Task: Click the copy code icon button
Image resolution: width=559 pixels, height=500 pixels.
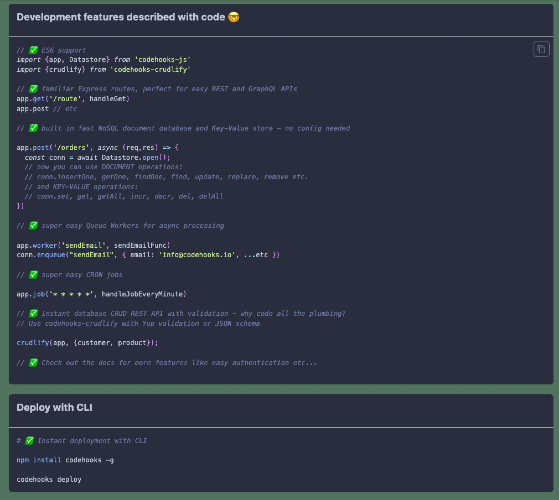Action: pos(541,49)
